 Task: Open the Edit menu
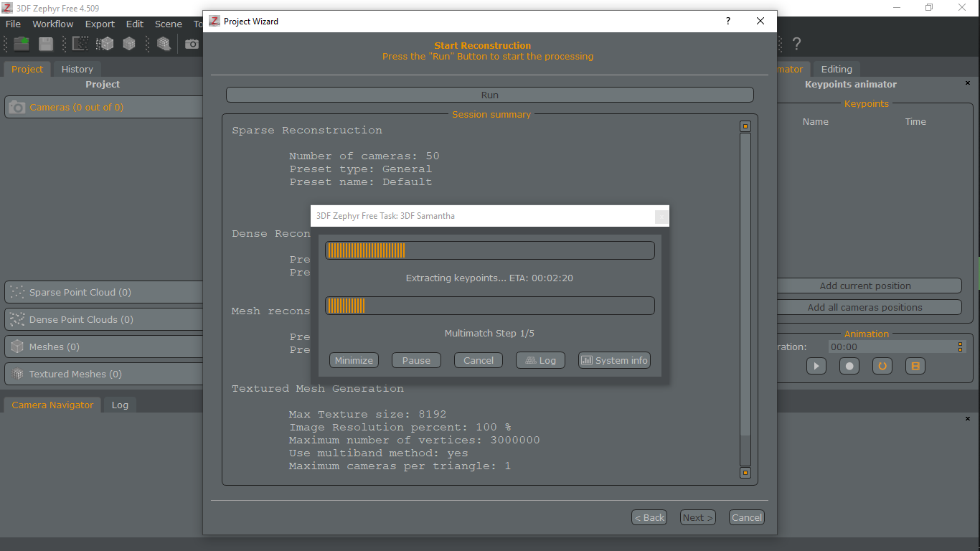pyautogui.click(x=135, y=24)
